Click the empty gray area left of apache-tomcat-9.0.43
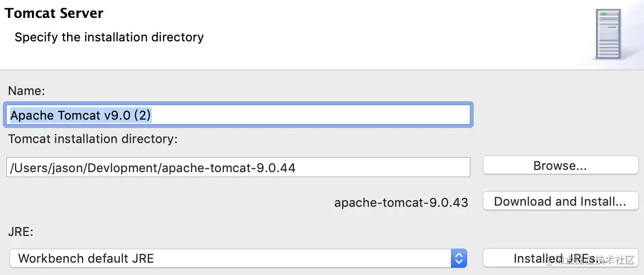This screenshot has height=275, width=644. tap(167, 202)
